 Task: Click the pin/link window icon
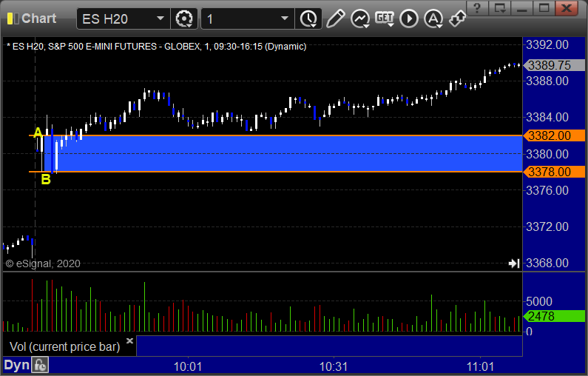tap(457, 19)
